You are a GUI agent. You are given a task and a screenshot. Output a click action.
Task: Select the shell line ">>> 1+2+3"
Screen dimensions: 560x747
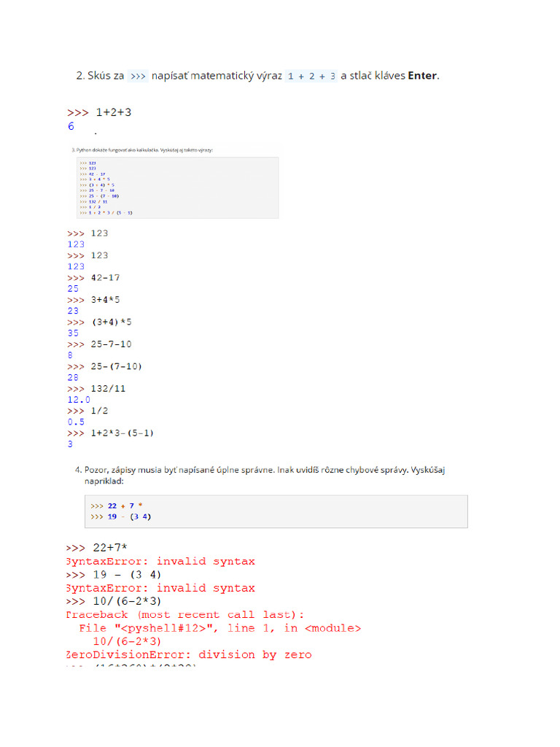(99, 112)
